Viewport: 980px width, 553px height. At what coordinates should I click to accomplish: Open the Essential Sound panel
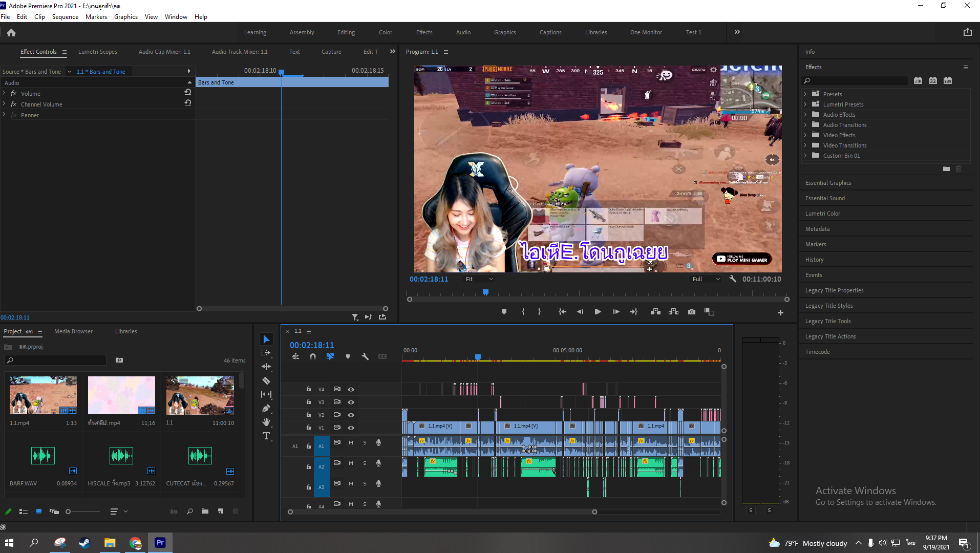(825, 198)
